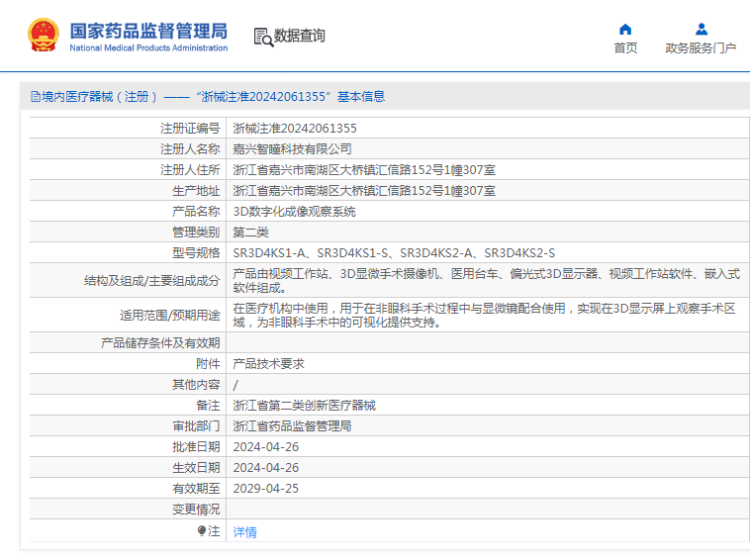Screen dimensions: 750x560
Task: Click the national emblem logo
Action: pos(44,35)
